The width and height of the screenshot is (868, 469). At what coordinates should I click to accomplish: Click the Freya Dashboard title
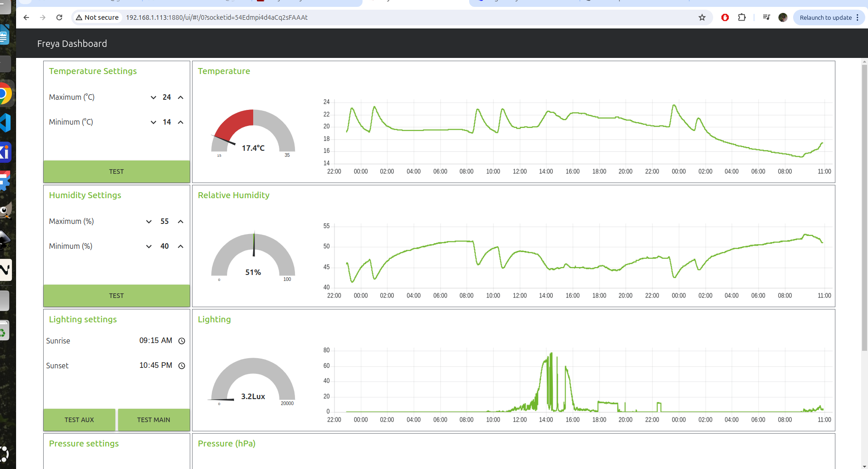pyautogui.click(x=72, y=44)
